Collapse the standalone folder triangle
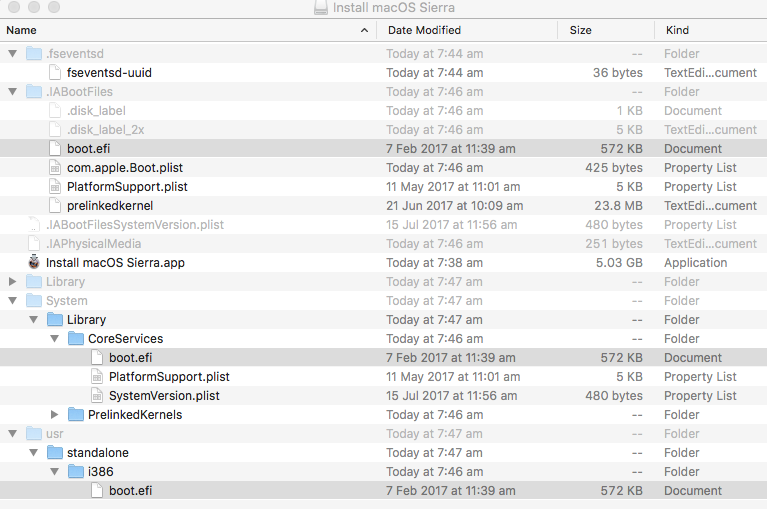 pos(34,453)
